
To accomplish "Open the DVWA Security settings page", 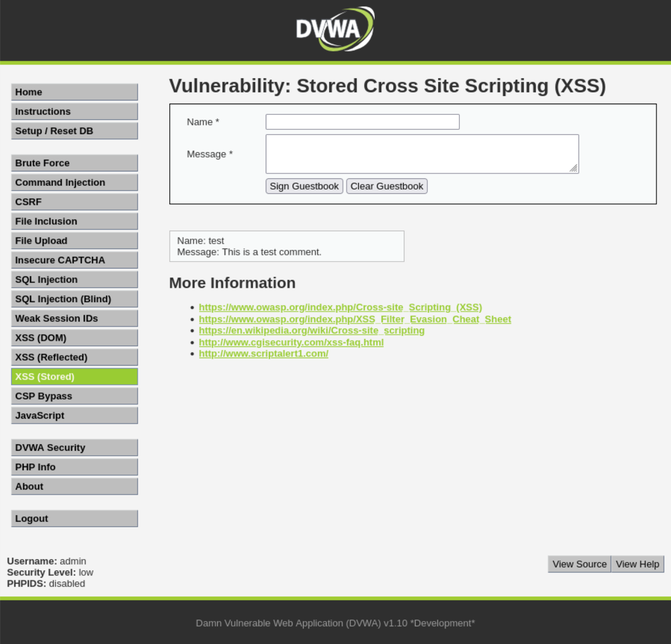I will pyautogui.click(x=75, y=448).
